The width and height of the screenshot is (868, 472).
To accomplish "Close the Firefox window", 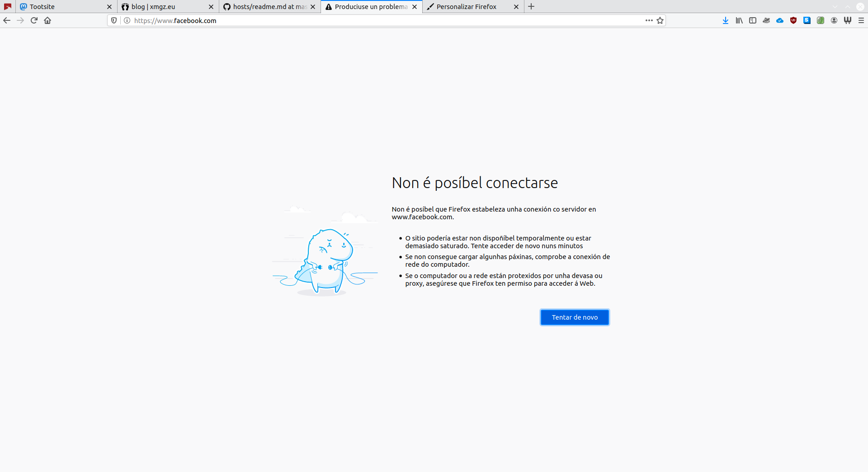I will tap(860, 7).
